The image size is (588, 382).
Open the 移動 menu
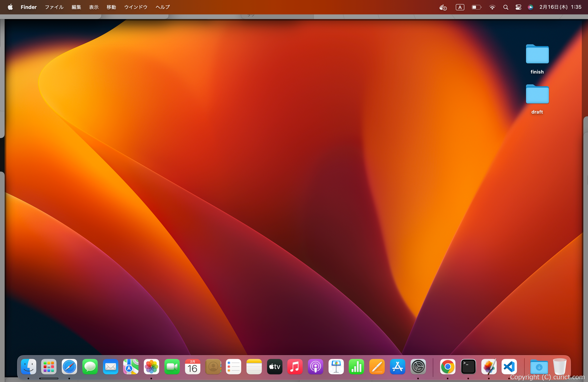[x=111, y=7]
